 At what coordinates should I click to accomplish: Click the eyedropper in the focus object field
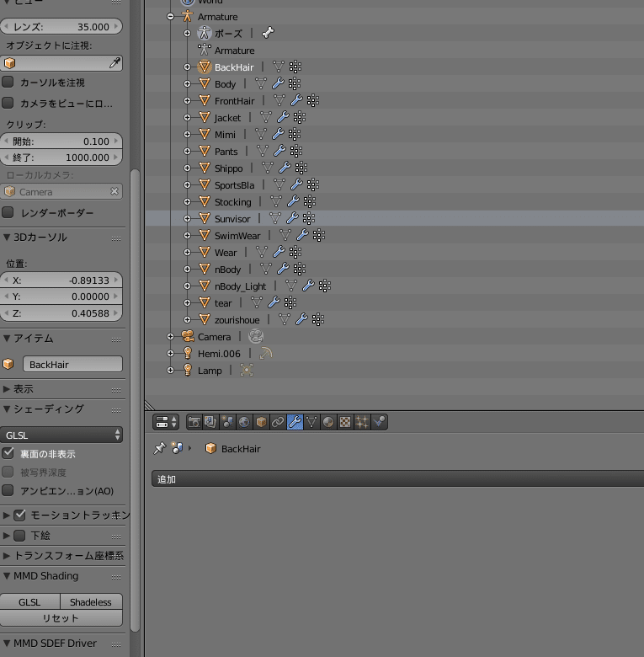point(114,63)
